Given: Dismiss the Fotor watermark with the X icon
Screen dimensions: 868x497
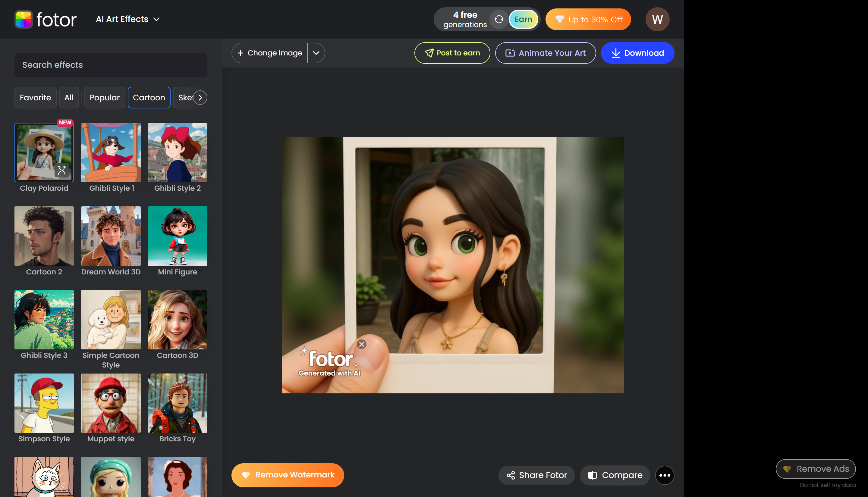Looking at the screenshot, I should [362, 344].
